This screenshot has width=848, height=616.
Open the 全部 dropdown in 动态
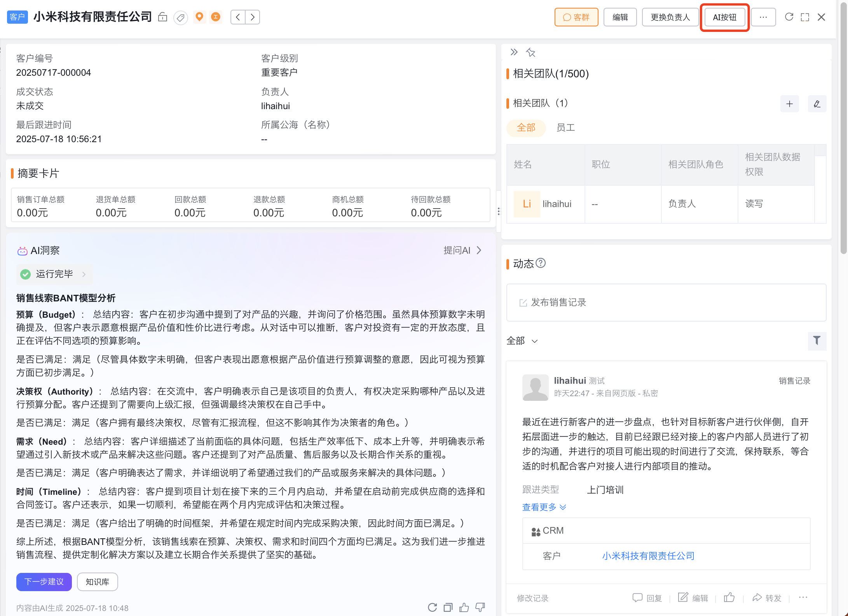pyautogui.click(x=522, y=341)
